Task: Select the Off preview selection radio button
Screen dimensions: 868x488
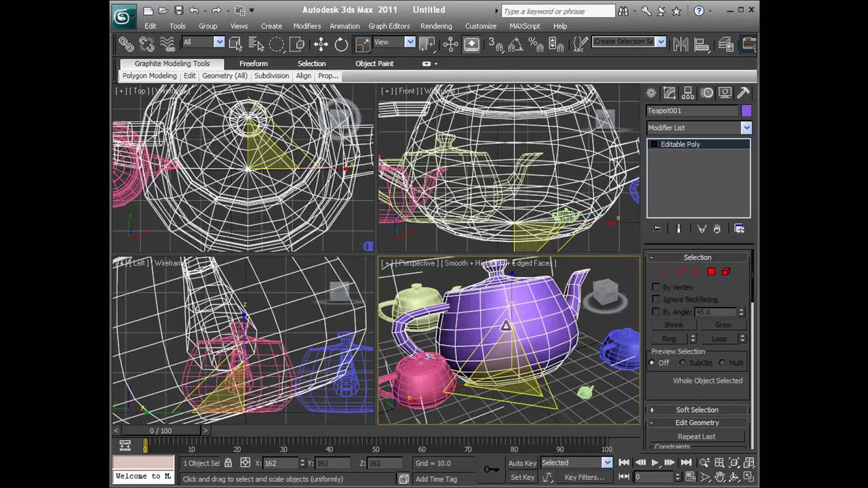Action: pyautogui.click(x=652, y=363)
